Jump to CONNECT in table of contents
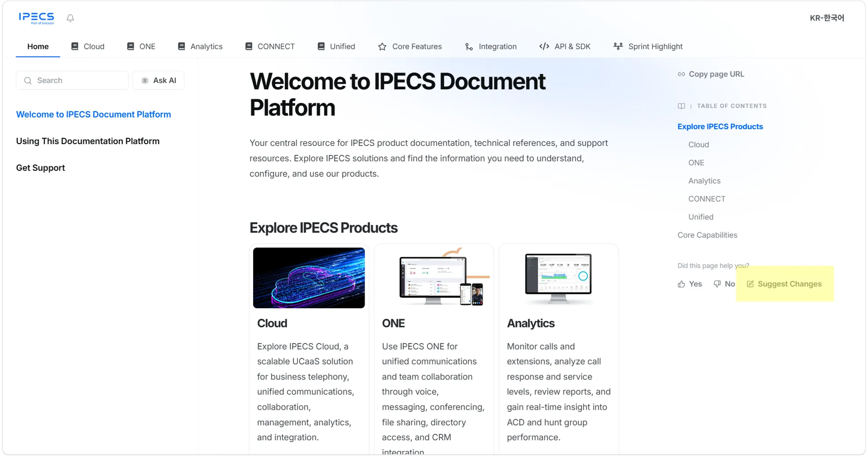This screenshot has width=868, height=457. coord(707,199)
